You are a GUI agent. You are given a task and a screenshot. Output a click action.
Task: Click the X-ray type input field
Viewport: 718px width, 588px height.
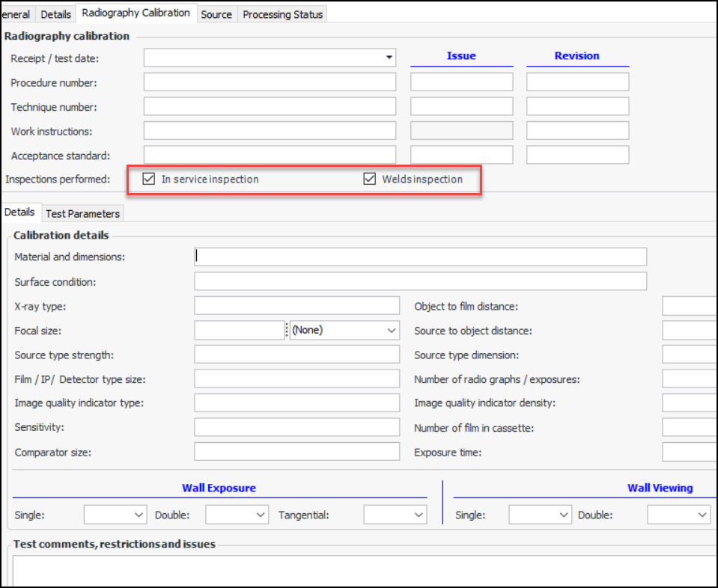point(296,305)
